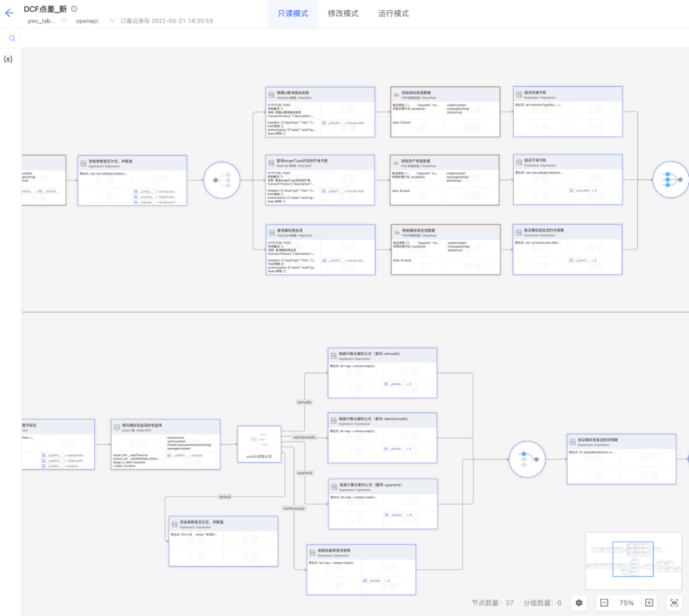Switch to 修改模式 tab

click(x=343, y=13)
